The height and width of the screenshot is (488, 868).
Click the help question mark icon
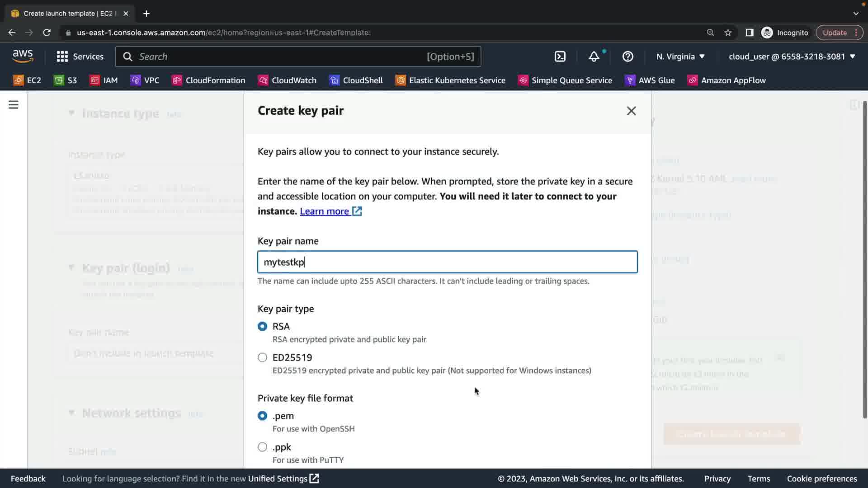point(627,56)
